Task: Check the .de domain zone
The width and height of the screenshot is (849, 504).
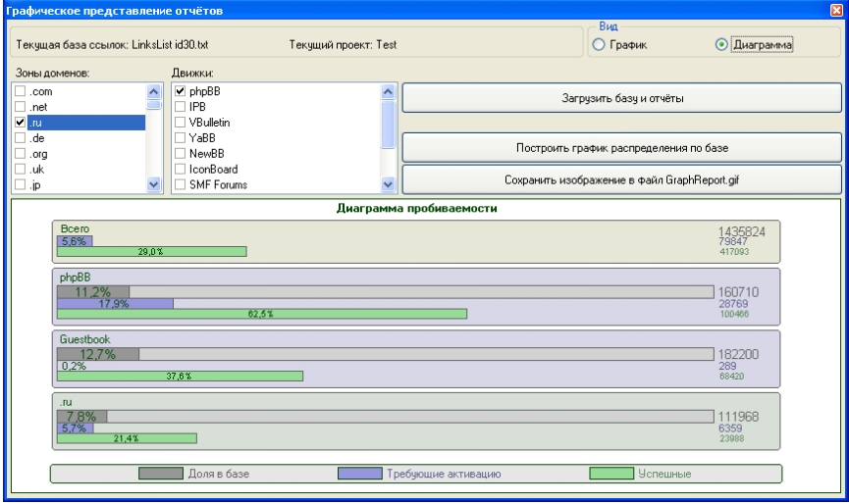Action: (x=20, y=138)
